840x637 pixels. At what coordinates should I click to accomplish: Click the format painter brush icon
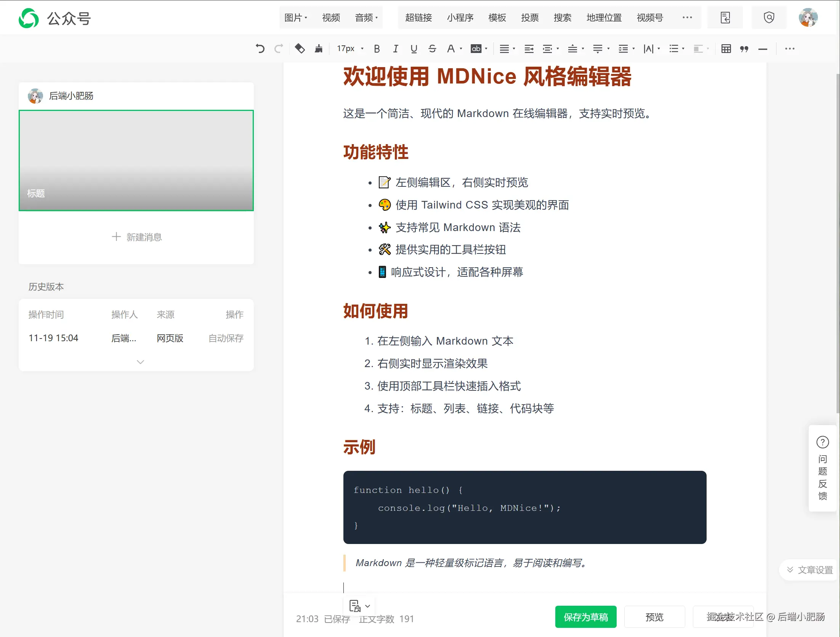(319, 48)
